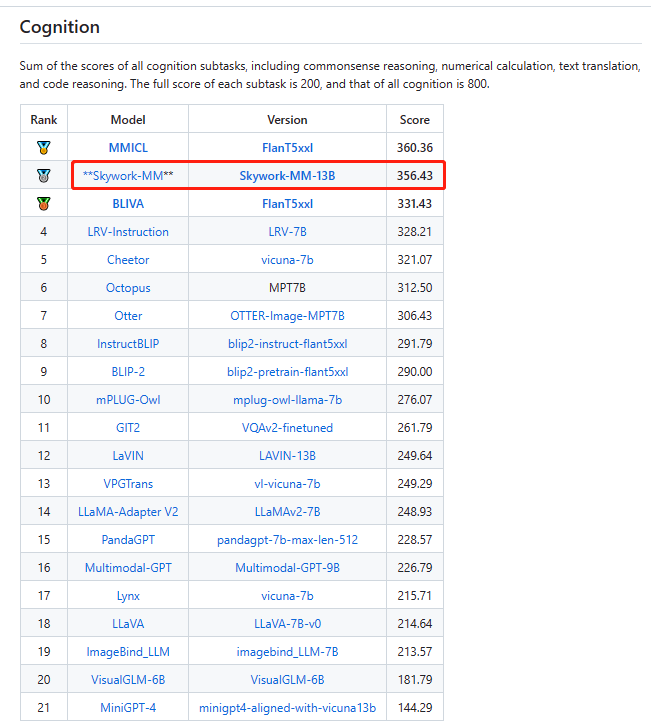Viewport: 651px width, 728px height.
Task: Open the FlanT5xxl version link for BLIVA
Action: (x=287, y=204)
